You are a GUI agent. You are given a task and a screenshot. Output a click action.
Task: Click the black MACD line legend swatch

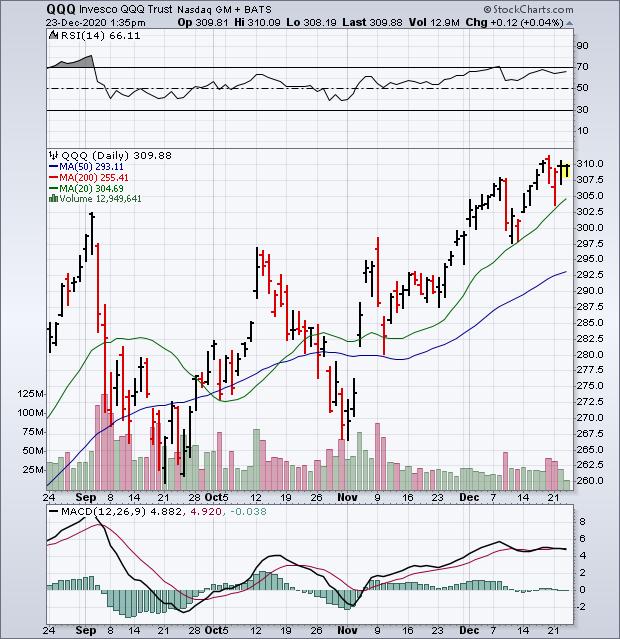[x=53, y=511]
